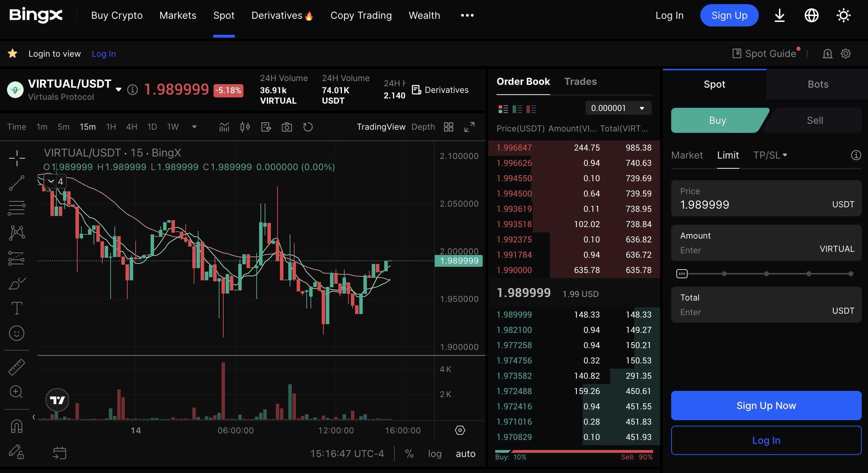Expand more time intervals dropdown
868x473 pixels.
(x=194, y=127)
